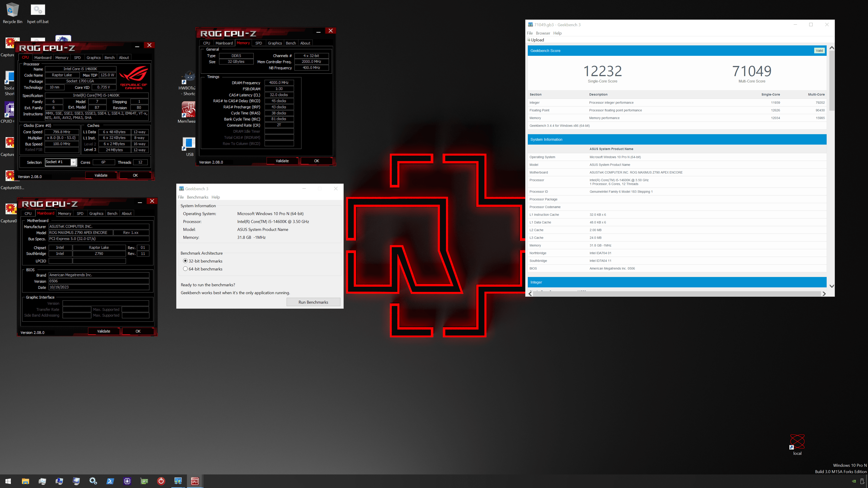Click Validate in CPU-Z Mainboard window
The width and height of the screenshot is (868, 488).
point(104,331)
